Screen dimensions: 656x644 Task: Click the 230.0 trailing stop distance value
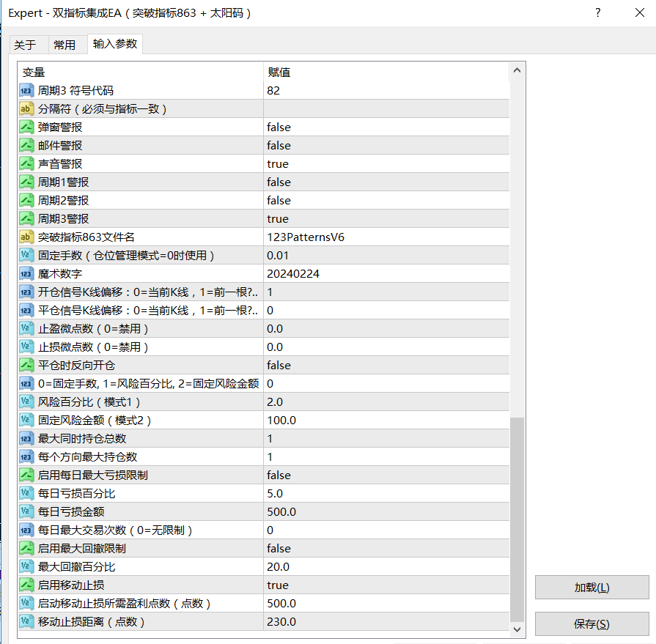point(281,622)
